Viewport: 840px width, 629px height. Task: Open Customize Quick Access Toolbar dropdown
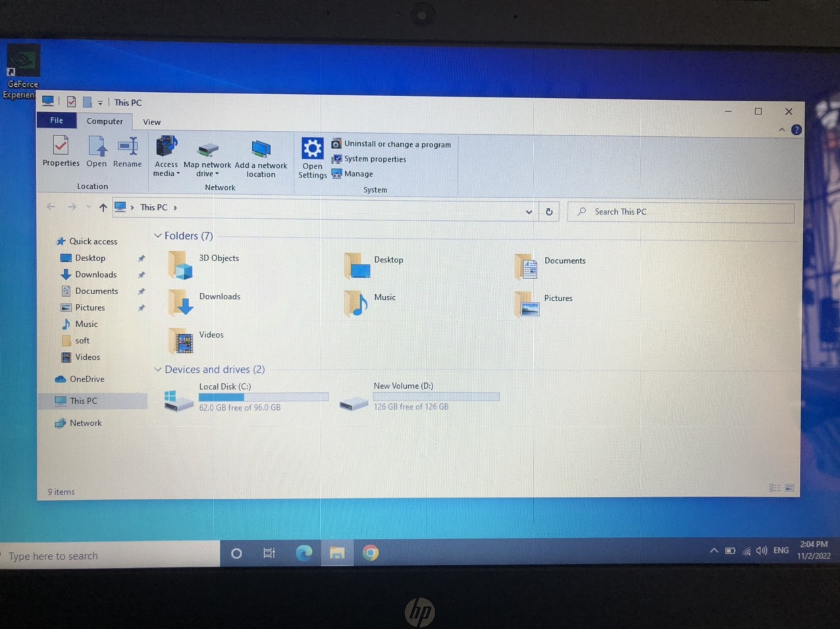coord(100,103)
